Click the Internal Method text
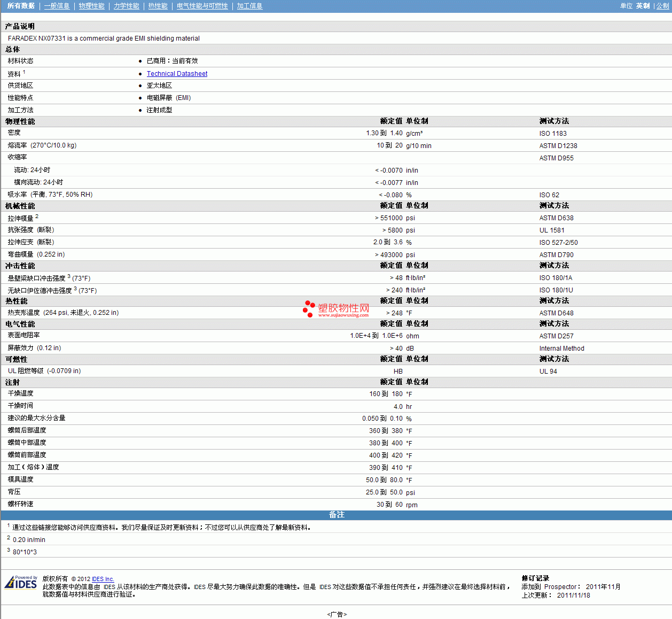Screen dimensions: 672x619 click(561, 349)
